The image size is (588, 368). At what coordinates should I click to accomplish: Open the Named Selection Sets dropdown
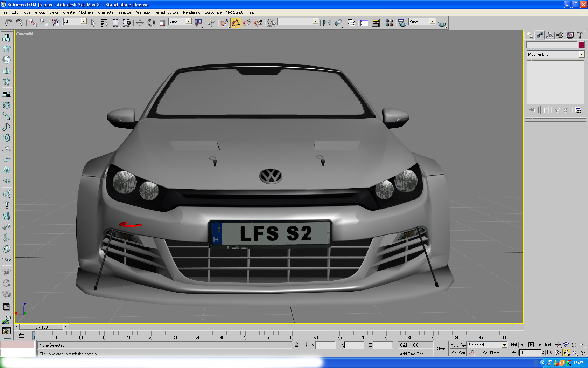pos(298,21)
